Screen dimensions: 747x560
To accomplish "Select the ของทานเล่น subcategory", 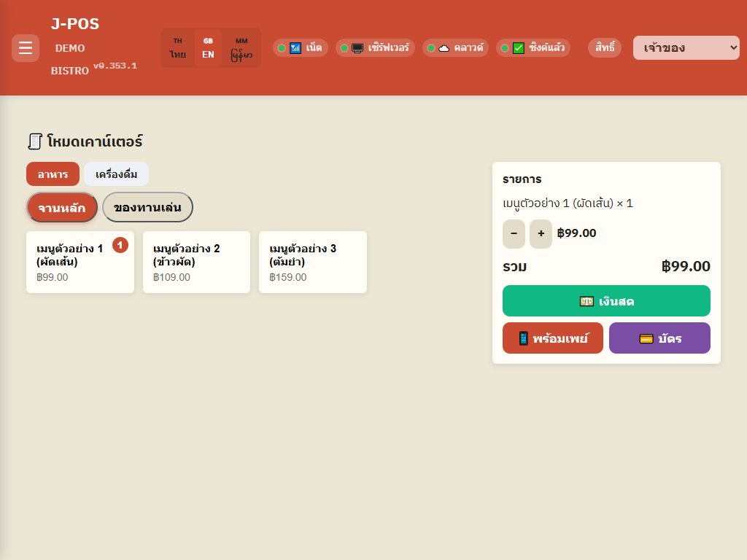I will [x=147, y=208].
